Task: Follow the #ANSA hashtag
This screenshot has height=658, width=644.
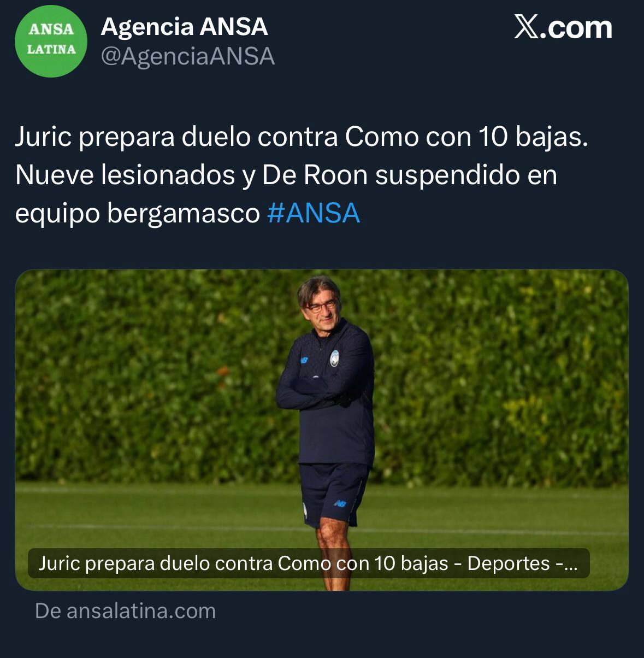Action: (314, 213)
